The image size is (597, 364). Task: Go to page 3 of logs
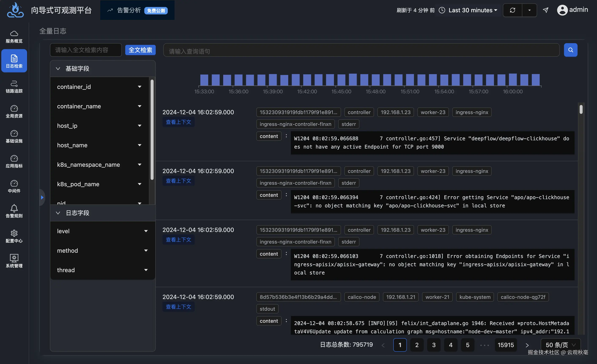pyautogui.click(x=434, y=345)
